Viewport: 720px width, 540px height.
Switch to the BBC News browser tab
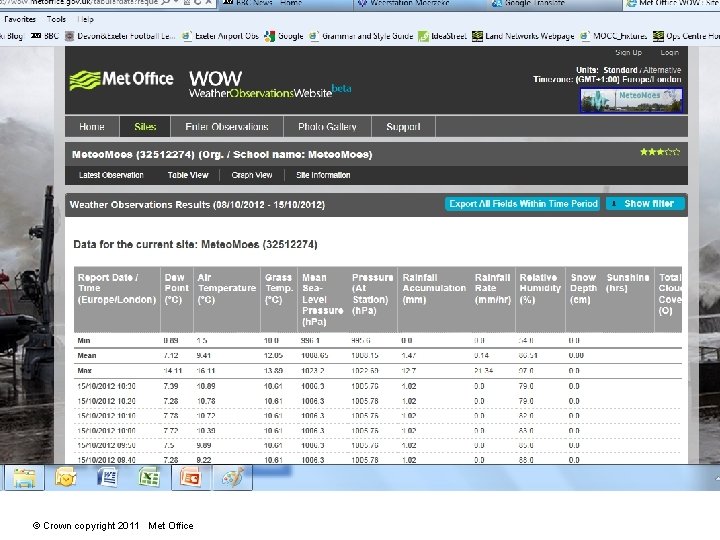click(x=285, y=4)
